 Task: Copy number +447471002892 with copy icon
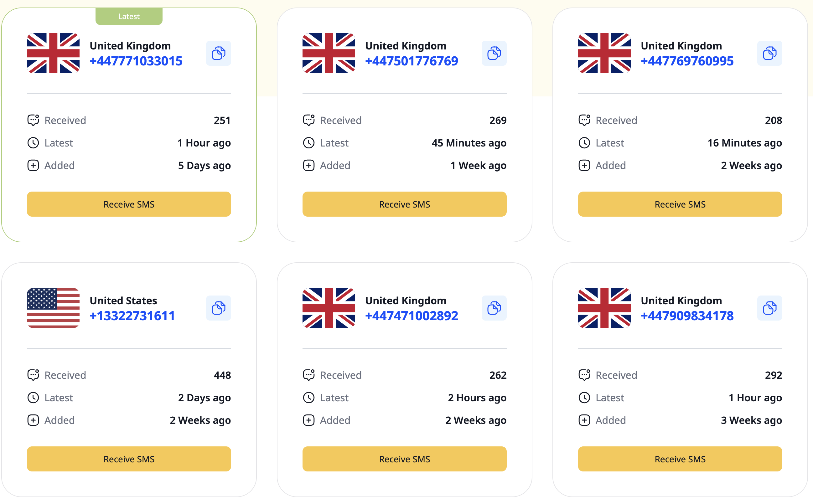[494, 308]
